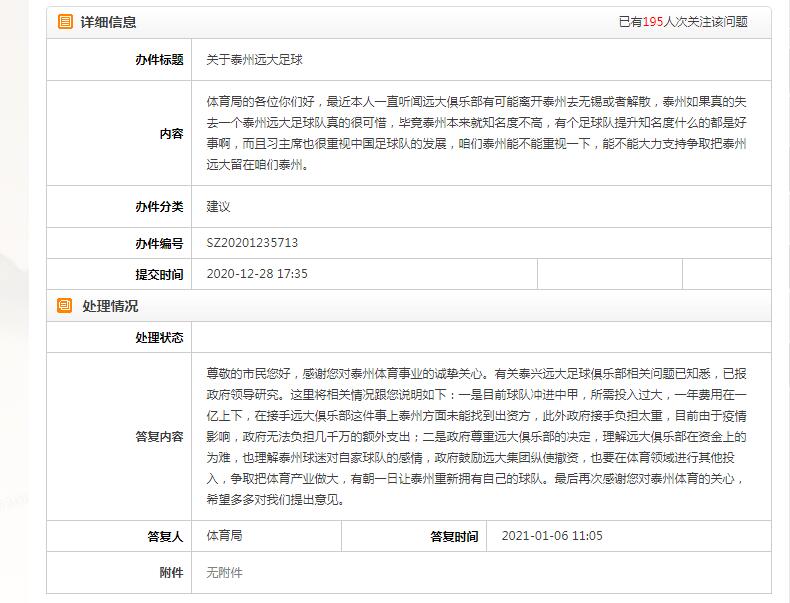Click the 195 followers count
This screenshot has height=603, width=790.
653,22
